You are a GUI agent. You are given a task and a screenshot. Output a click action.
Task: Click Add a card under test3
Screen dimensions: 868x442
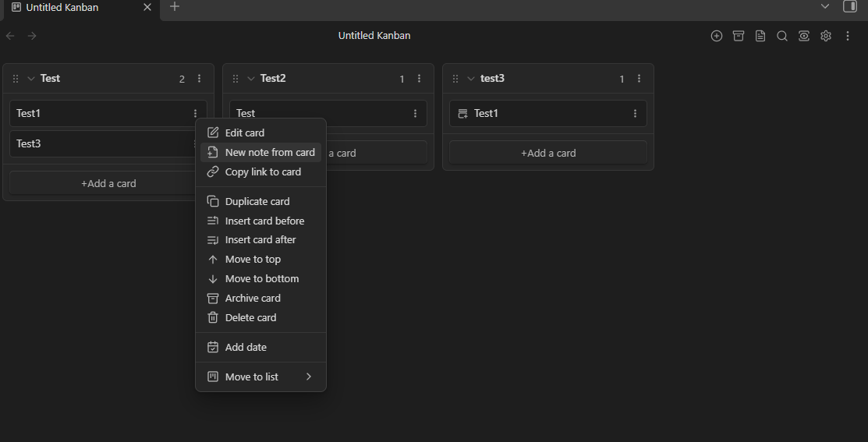point(548,153)
